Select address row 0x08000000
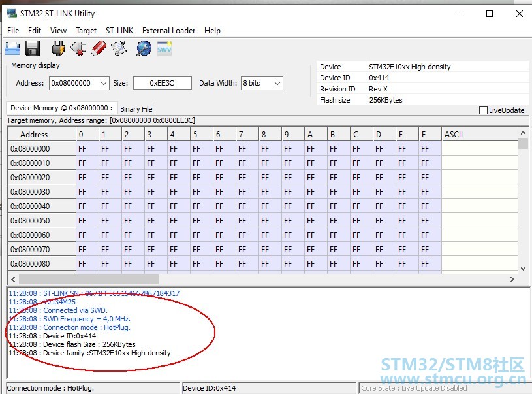 click(x=42, y=149)
